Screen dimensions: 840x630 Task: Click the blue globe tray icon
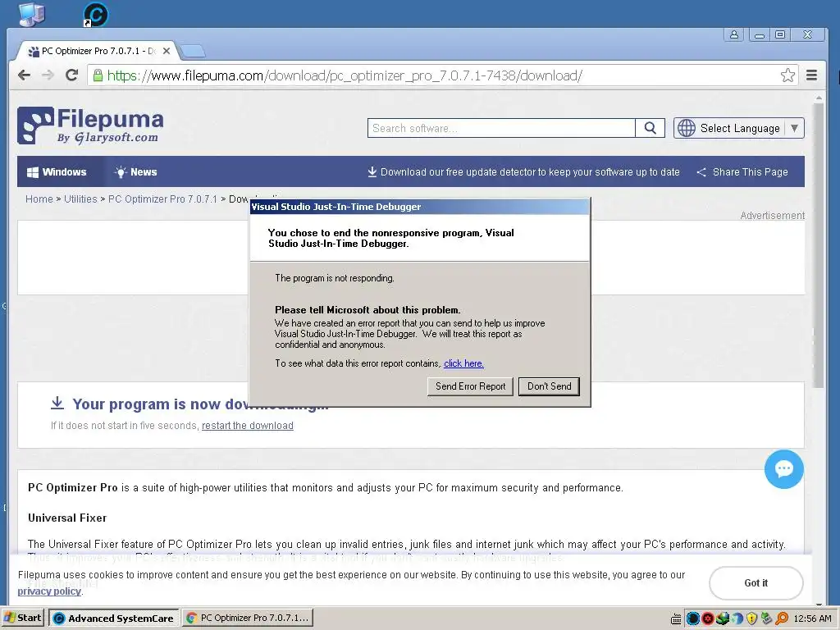pos(737,619)
